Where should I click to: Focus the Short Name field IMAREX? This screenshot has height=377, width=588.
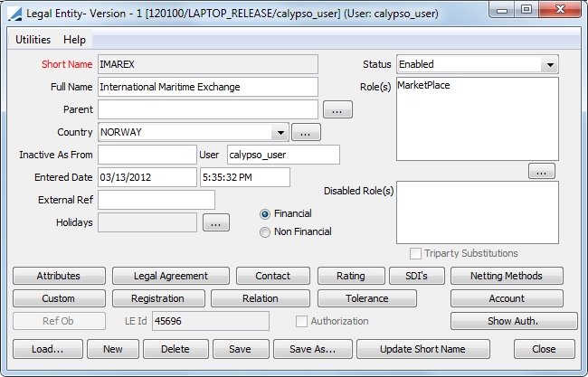[208, 64]
